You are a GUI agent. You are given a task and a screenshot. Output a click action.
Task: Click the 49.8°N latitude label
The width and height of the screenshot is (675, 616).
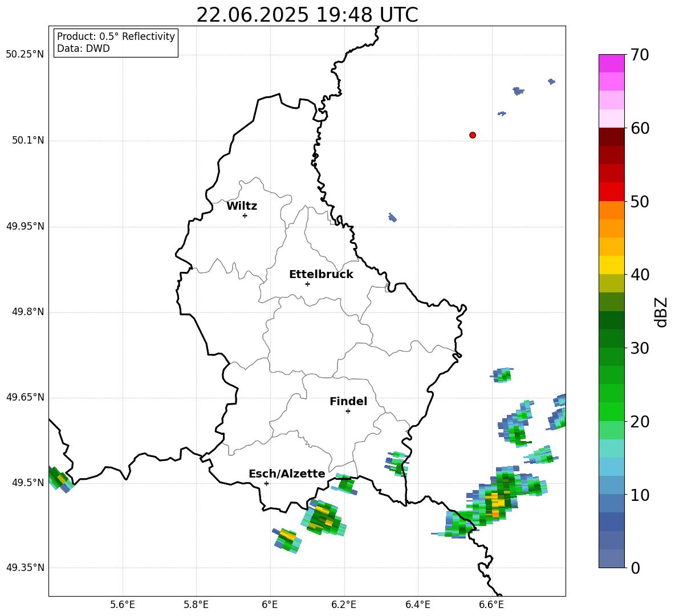point(28,312)
